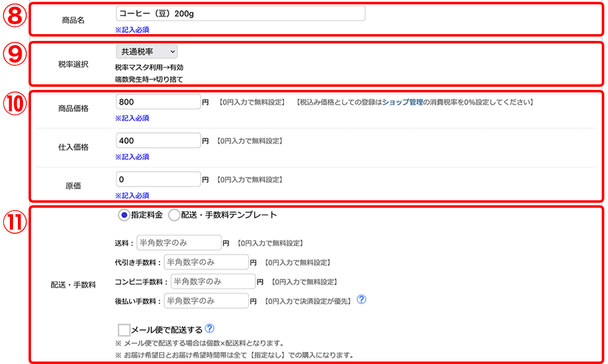Select the 指定料金 radio button
Image resolution: width=608 pixels, height=364 pixels.
click(x=123, y=215)
